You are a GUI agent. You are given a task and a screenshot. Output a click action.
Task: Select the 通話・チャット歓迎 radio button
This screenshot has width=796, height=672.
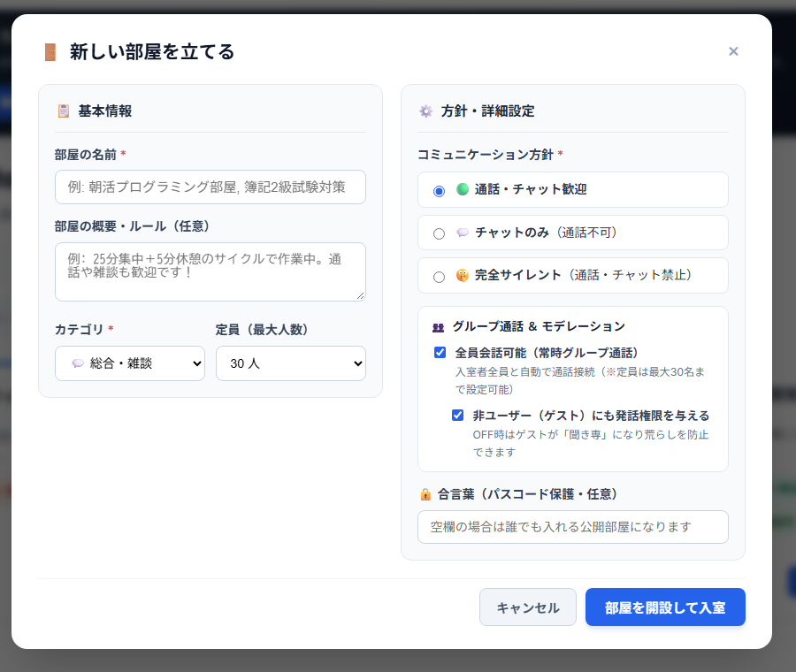tap(439, 191)
